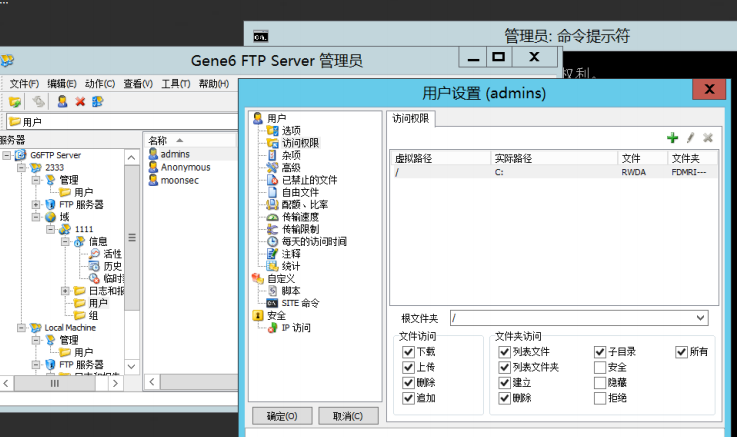The width and height of the screenshot is (750, 437).
Task: Toggle 追加 checkbox
Action: coord(408,398)
